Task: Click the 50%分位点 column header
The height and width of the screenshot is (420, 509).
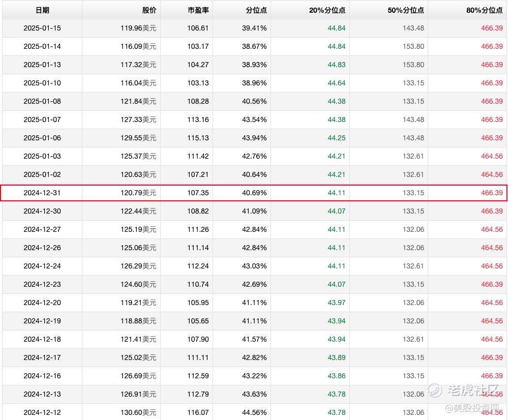Action: [406, 10]
